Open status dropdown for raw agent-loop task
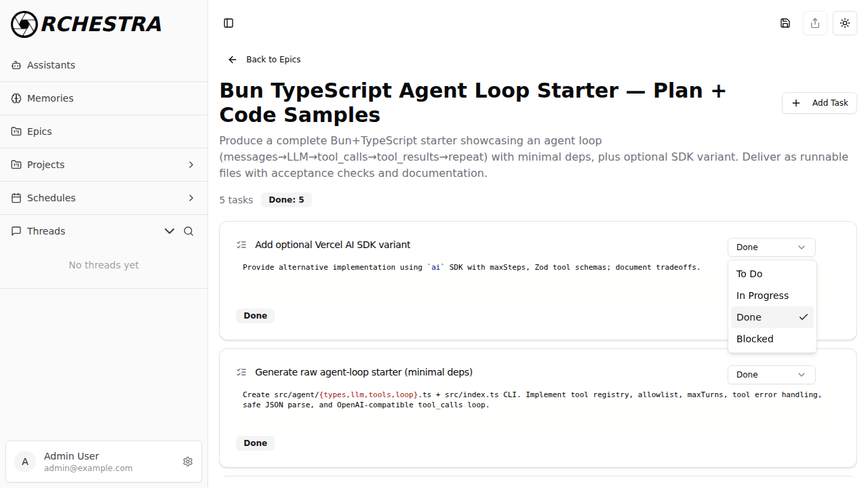The height and width of the screenshot is (488, 868). point(772,375)
